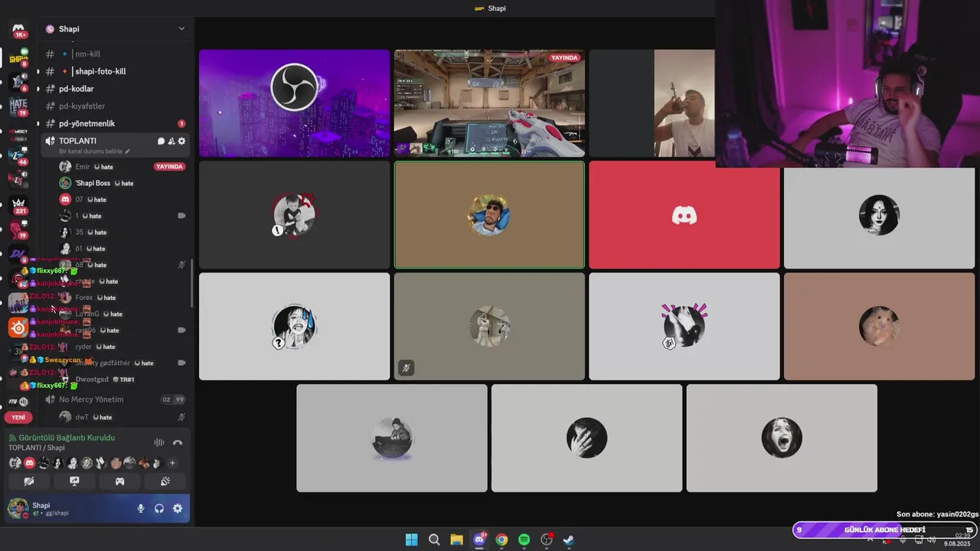Open the TOPLANTI / Shapi connection link
Image resolution: width=980 pixels, height=551 pixels.
(37, 448)
